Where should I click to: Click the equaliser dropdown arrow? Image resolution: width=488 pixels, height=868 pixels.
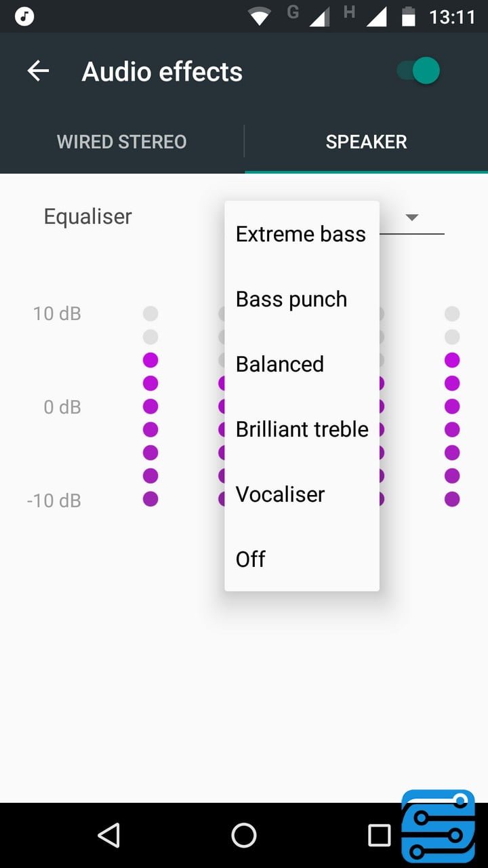[411, 218]
